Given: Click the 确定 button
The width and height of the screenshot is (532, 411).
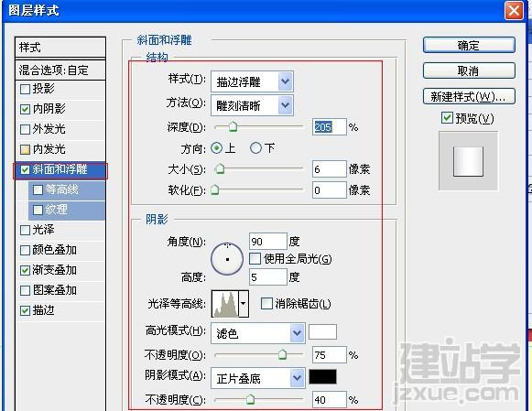Looking at the screenshot, I should click(x=469, y=45).
